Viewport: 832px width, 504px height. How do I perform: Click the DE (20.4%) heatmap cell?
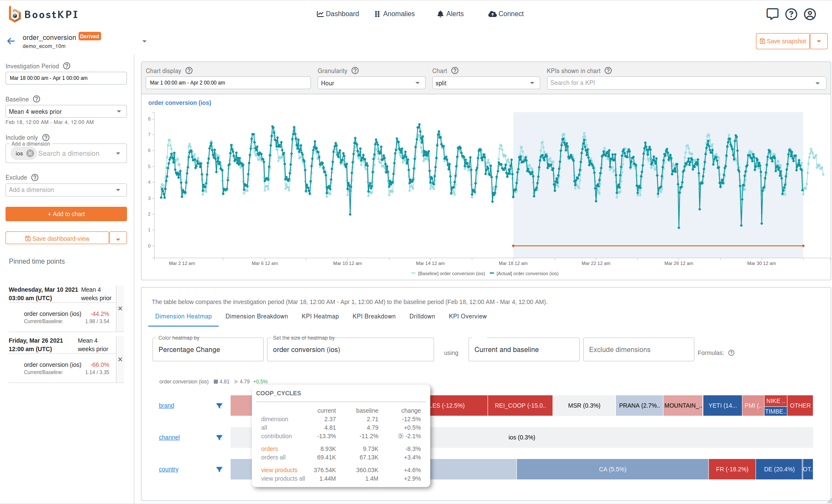[x=779, y=469]
